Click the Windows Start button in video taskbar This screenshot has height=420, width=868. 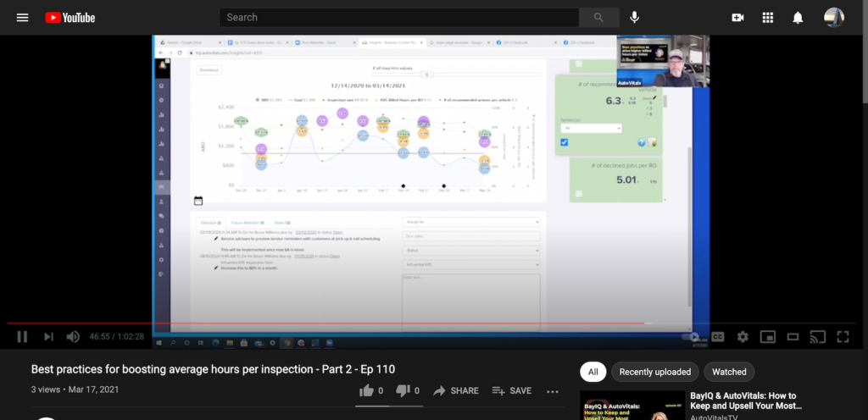click(x=159, y=343)
